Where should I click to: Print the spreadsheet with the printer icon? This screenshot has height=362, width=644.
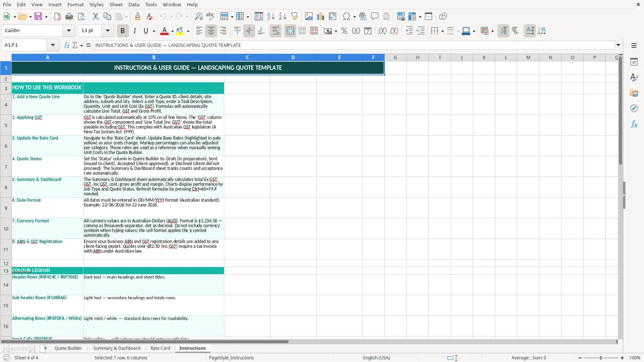69,17
